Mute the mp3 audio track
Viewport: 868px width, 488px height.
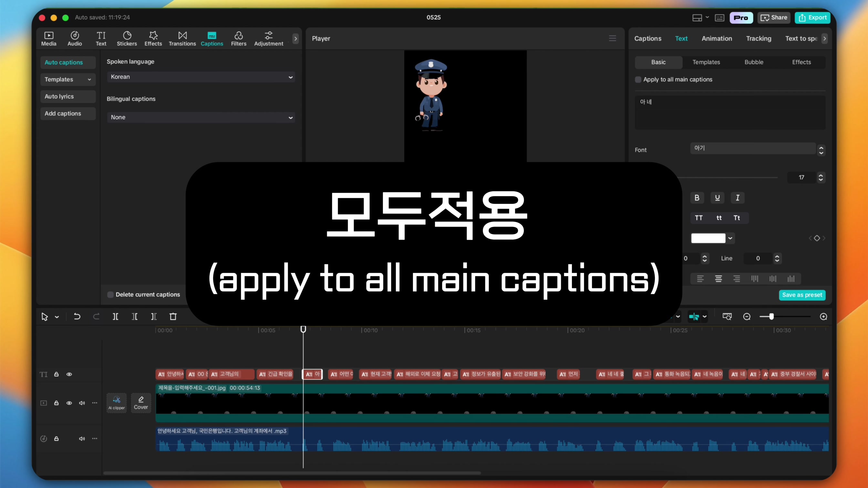coord(82,439)
